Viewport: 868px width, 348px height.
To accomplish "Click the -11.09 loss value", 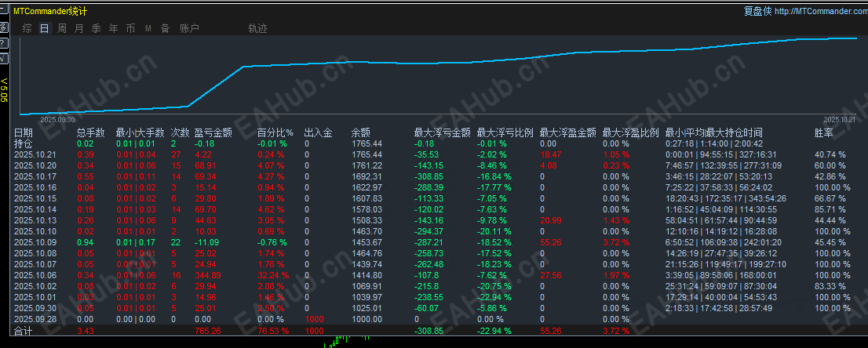I will [206, 242].
